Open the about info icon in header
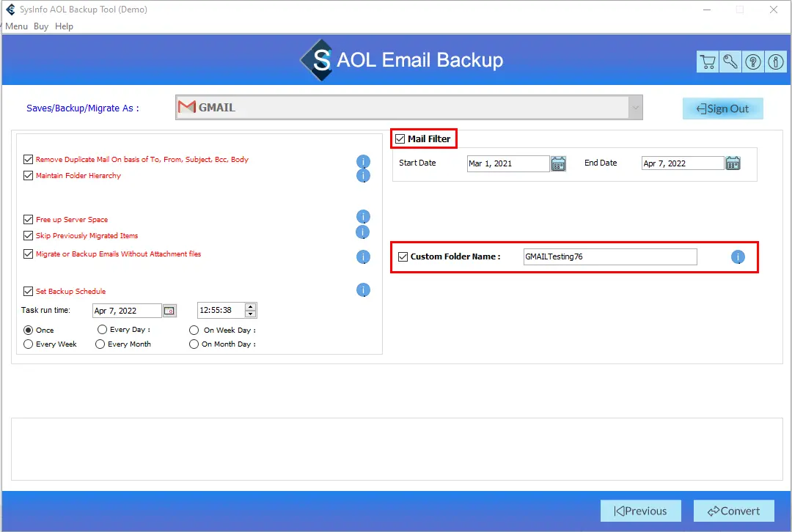The image size is (792, 532). (776, 62)
